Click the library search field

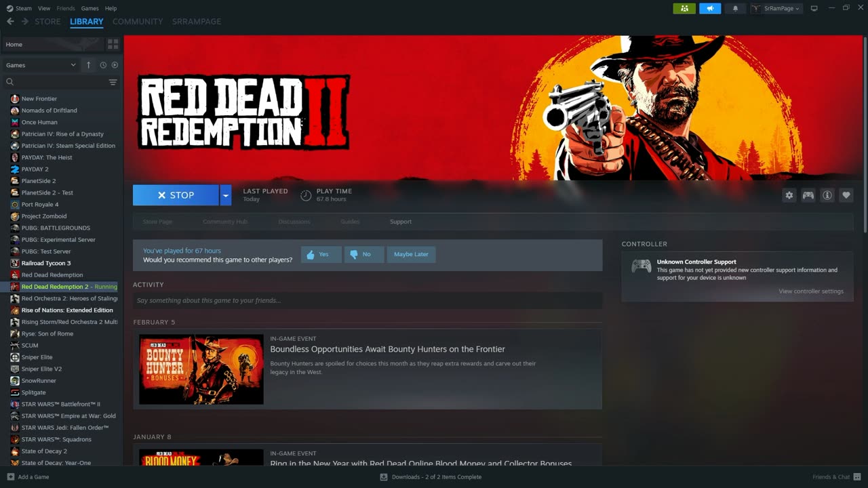click(x=56, y=82)
